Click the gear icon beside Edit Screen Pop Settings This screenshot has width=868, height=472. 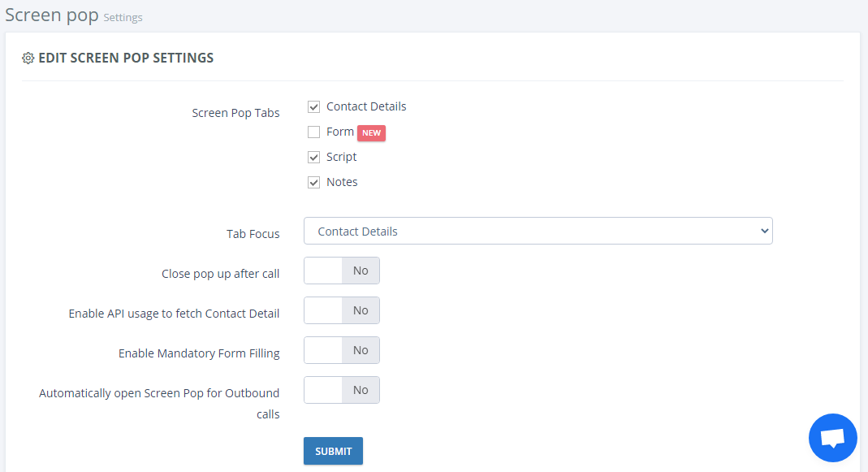tap(28, 58)
